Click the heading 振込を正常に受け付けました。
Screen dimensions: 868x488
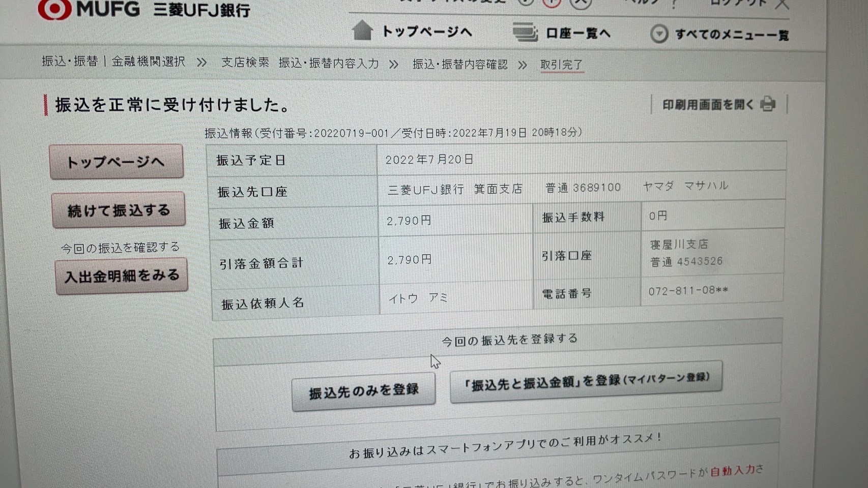(x=172, y=105)
